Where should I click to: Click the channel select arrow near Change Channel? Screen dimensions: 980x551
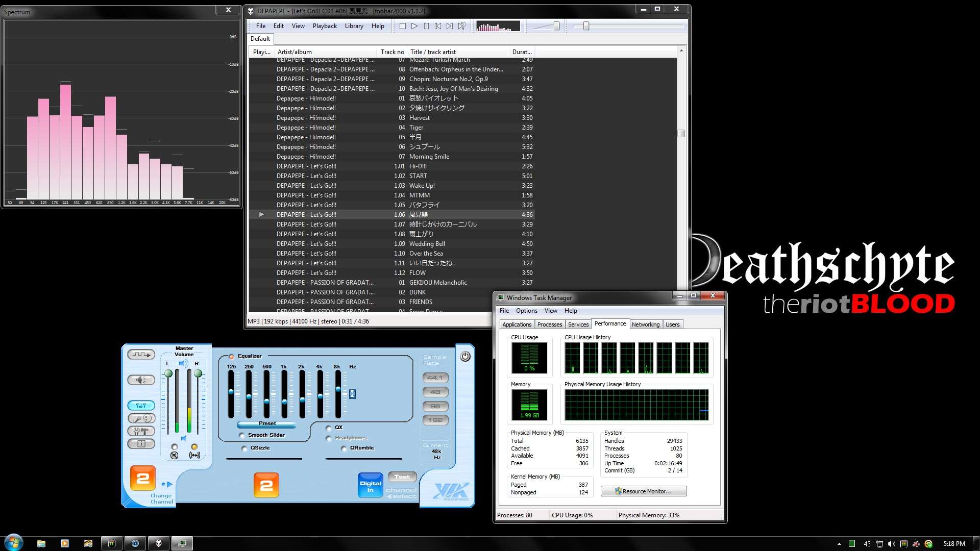[168, 485]
